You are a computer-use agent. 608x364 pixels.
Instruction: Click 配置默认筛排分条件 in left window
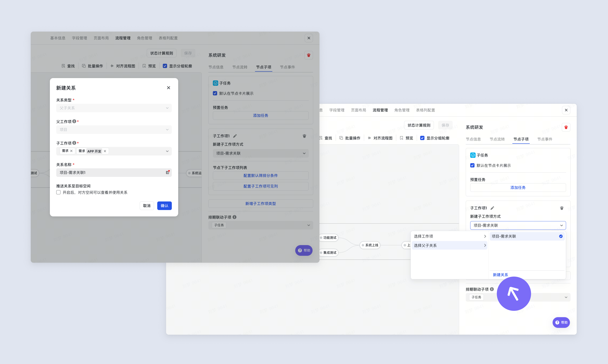[261, 176]
